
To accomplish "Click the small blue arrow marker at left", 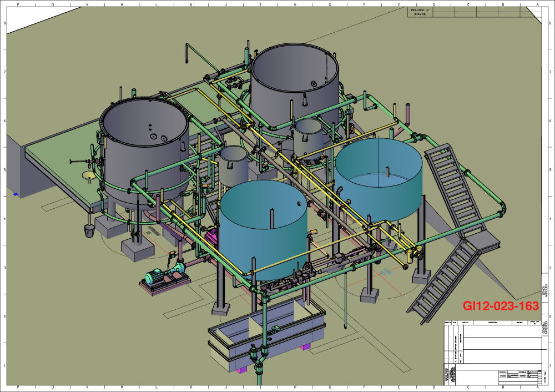I will pyautogui.click(x=16, y=194).
